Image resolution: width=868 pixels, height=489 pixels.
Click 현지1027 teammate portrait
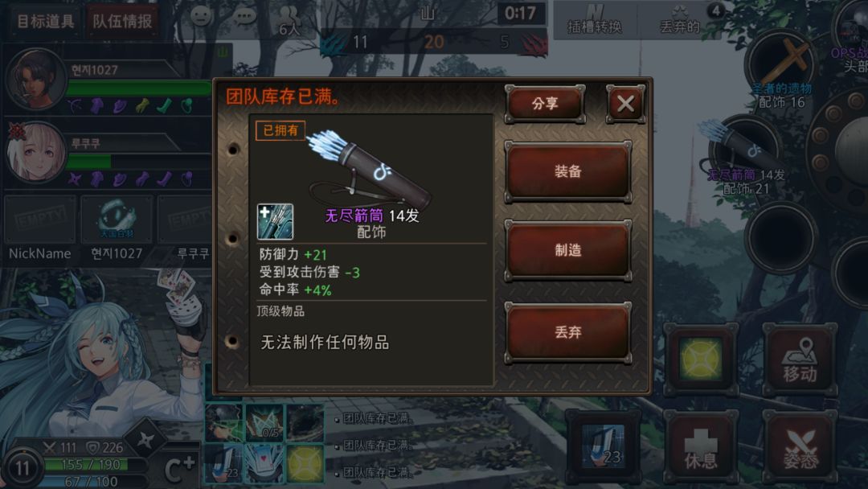[x=35, y=79]
